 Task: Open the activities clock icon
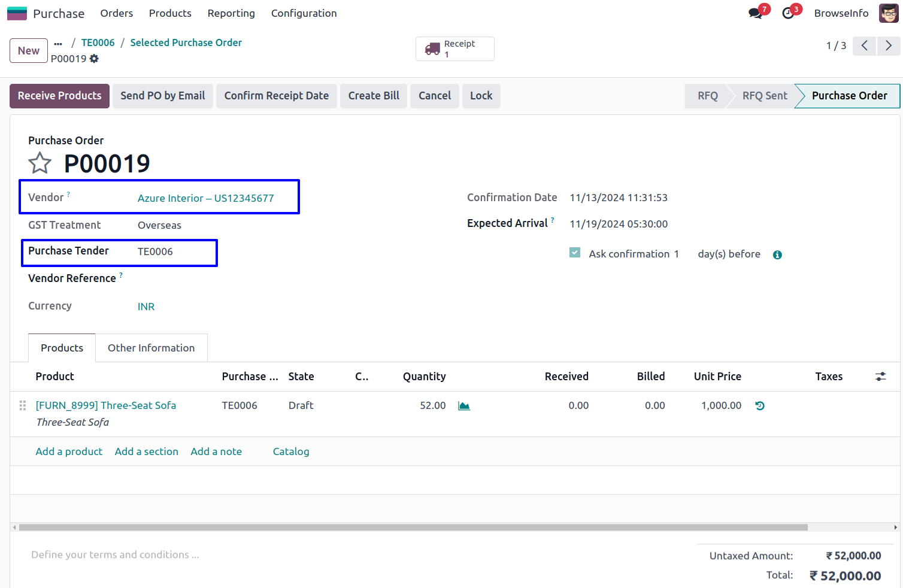(x=788, y=13)
